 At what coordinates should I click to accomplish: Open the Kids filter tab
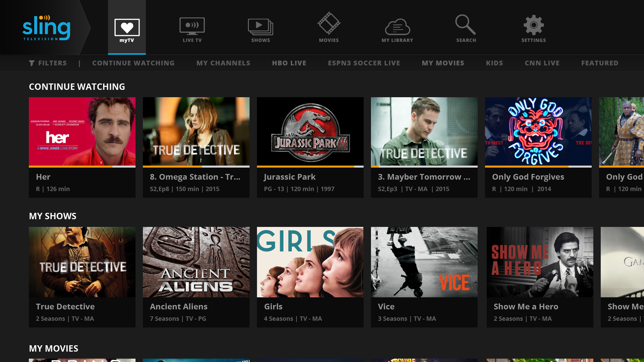[x=494, y=63]
